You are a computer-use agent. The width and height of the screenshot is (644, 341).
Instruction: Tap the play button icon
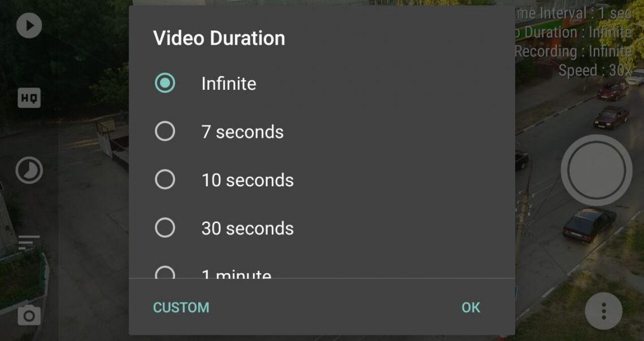[29, 25]
